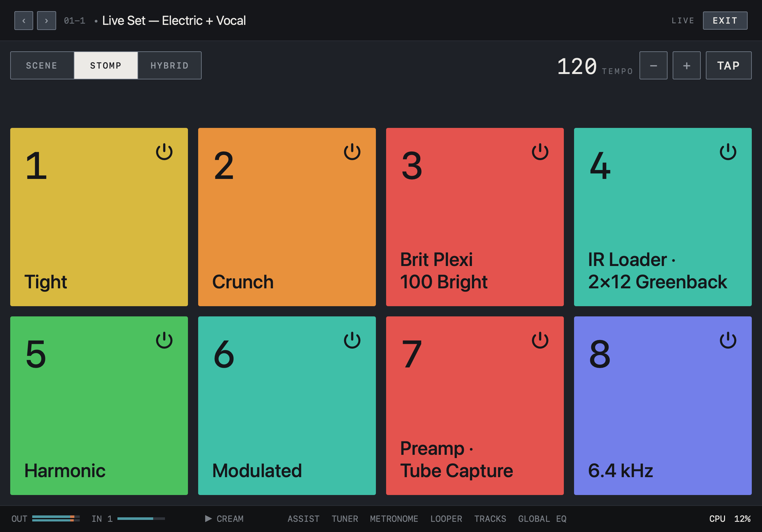Open ASSIST in bottom bar
Viewport: 762px width, 532px height.
click(x=303, y=519)
